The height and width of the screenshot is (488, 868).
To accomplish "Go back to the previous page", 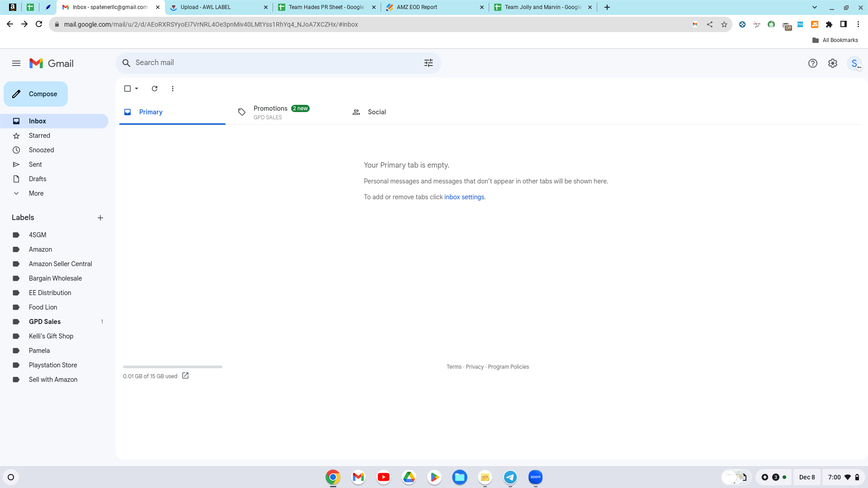I will 10,24.
